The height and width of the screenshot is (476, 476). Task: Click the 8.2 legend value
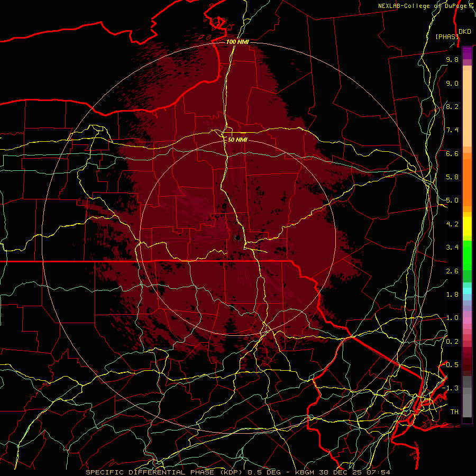click(452, 106)
